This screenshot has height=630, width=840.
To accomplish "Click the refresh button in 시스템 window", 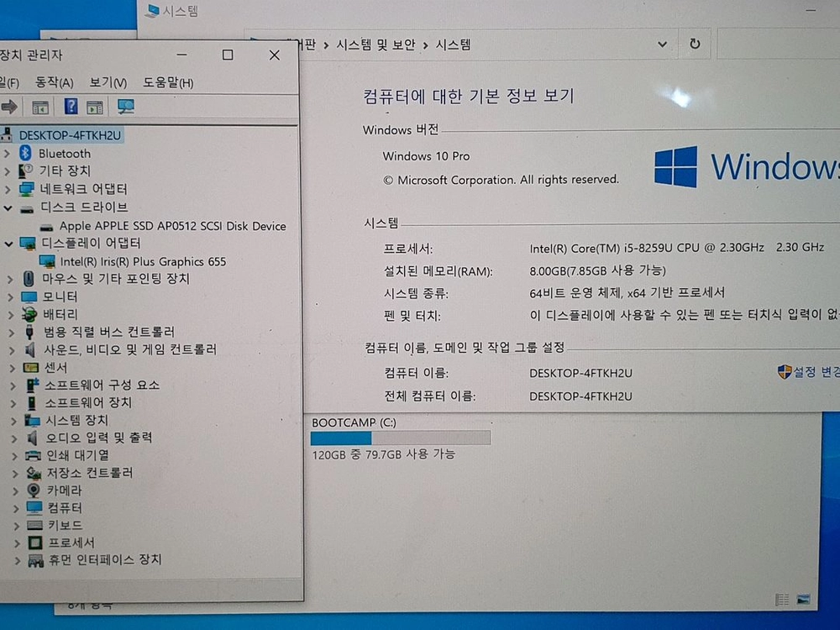I will 695,44.
